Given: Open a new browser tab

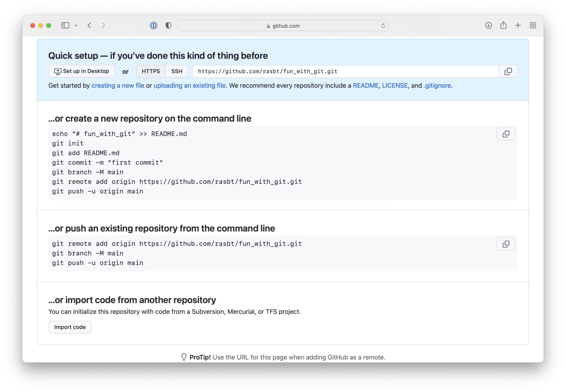Looking at the screenshot, I should click(x=518, y=25).
